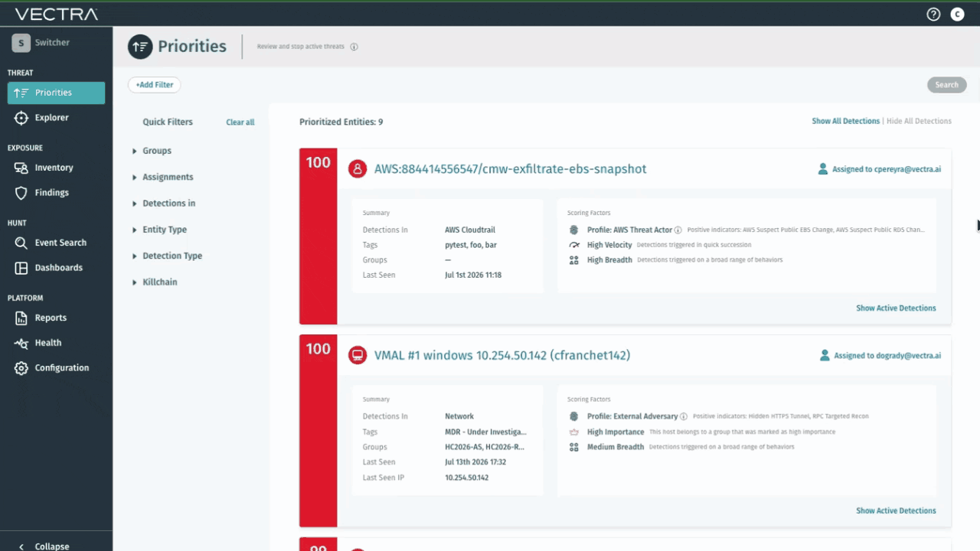Click the AWS Threat Actor profile icon
The image size is (980, 551).
coord(573,230)
